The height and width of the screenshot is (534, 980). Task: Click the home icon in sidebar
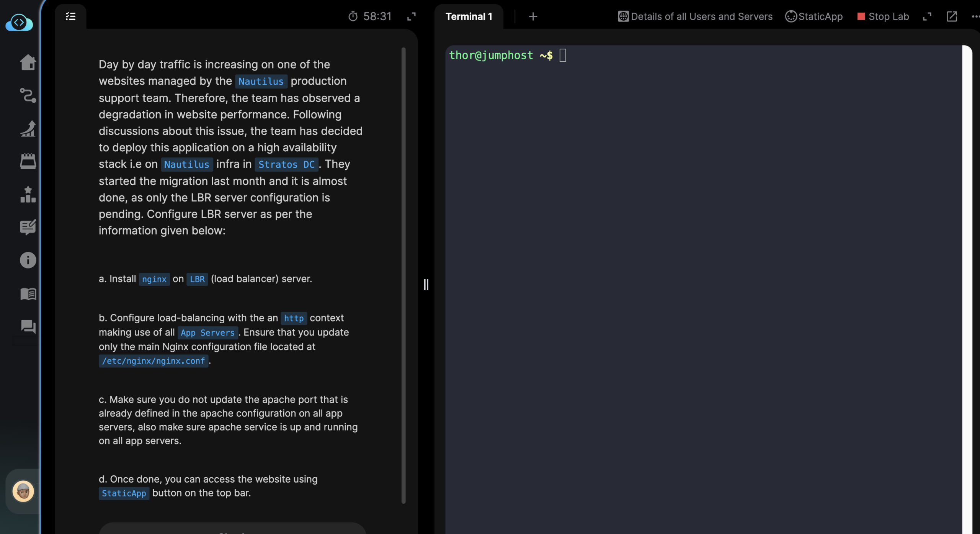pos(28,62)
